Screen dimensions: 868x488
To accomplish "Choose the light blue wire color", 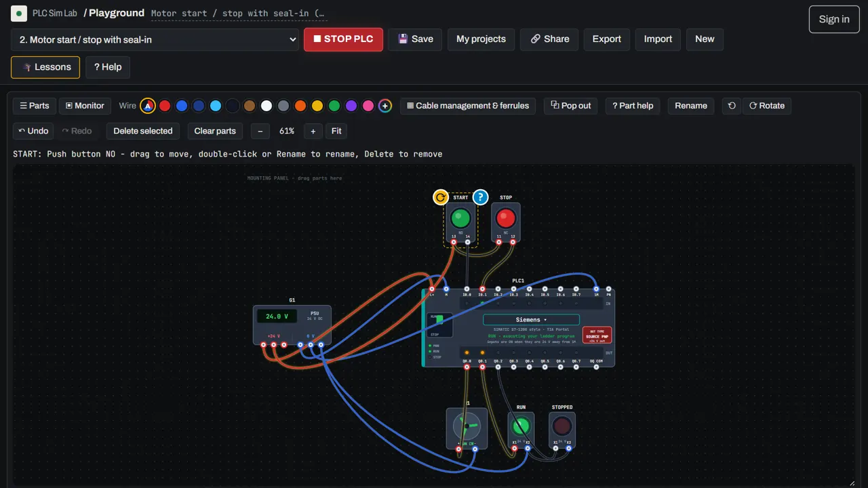I will (216, 106).
